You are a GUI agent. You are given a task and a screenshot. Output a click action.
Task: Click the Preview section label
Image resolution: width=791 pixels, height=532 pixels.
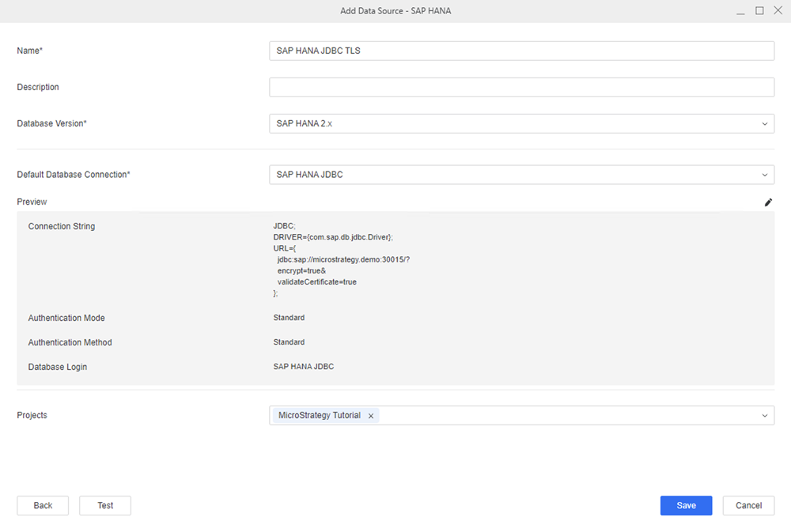click(x=32, y=202)
